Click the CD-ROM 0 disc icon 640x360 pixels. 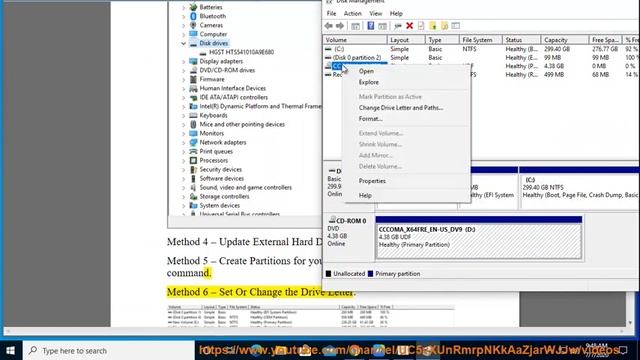point(332,220)
